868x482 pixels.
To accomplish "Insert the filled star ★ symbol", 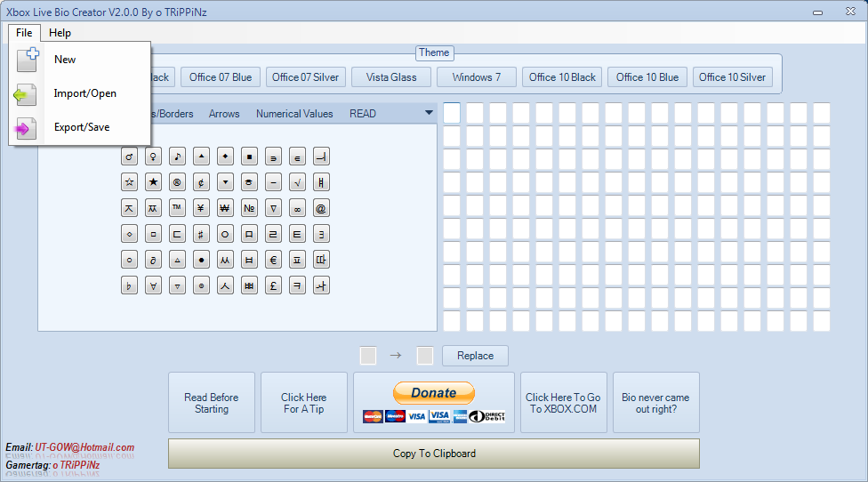I will point(153,182).
